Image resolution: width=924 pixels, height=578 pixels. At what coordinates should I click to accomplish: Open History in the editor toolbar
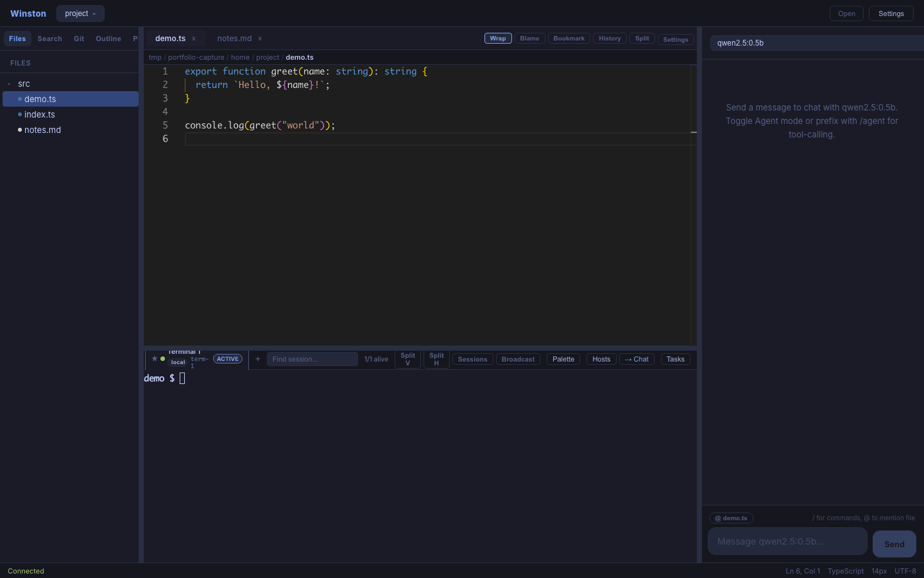point(610,39)
